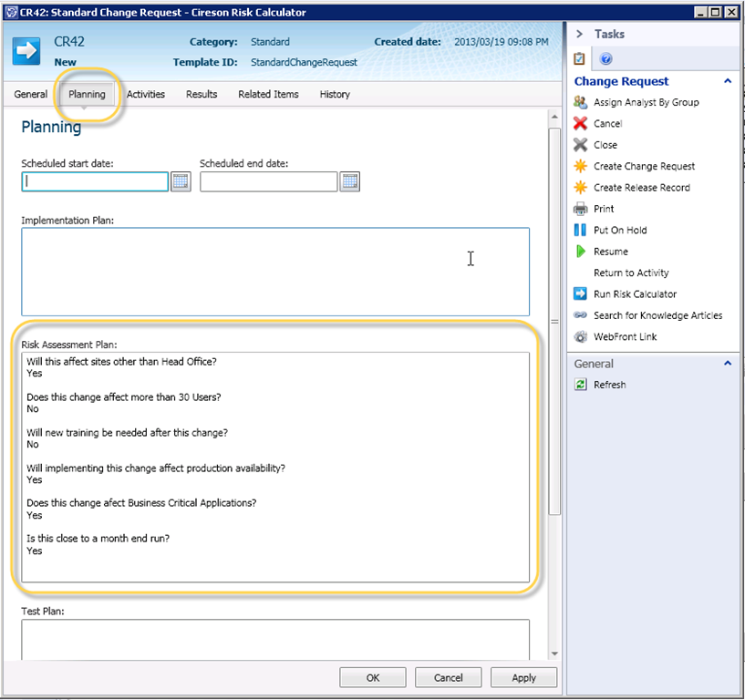Open the scheduled end date calendar picker
Viewport: 745px width, 700px height.
coord(350,181)
